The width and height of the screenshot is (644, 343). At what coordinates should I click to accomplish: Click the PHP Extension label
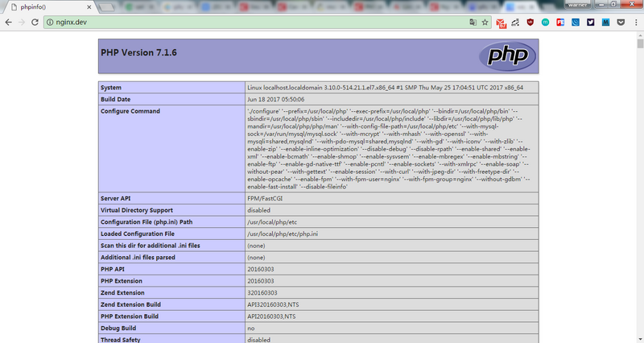pyautogui.click(x=122, y=281)
